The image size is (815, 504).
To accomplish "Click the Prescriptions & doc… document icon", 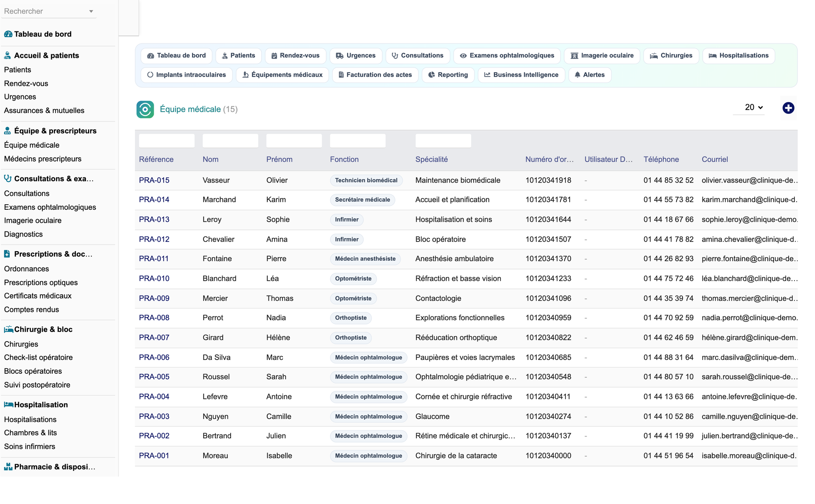I will coord(7,254).
